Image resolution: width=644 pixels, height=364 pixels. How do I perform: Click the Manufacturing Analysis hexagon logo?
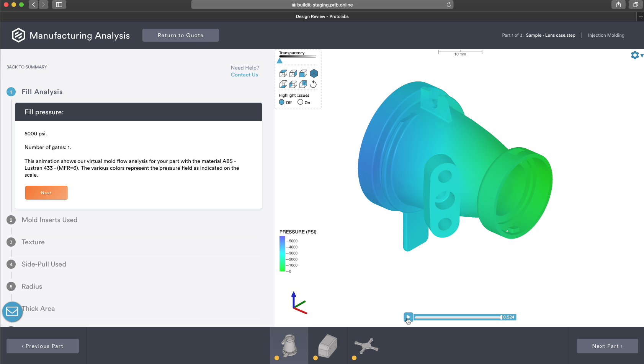(19, 35)
